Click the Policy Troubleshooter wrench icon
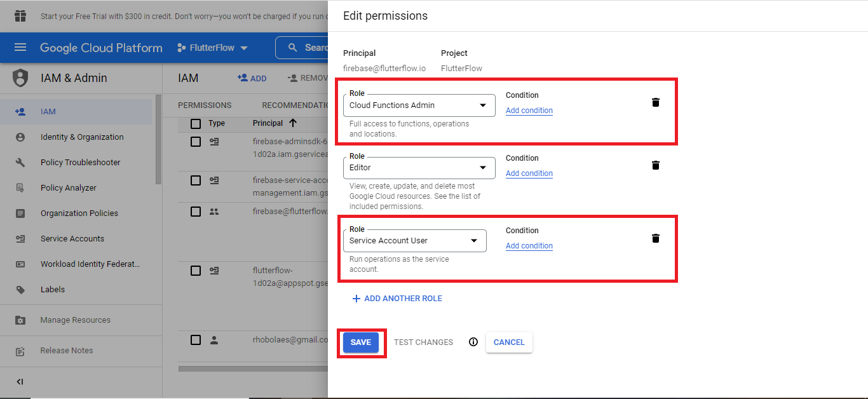 coord(20,163)
